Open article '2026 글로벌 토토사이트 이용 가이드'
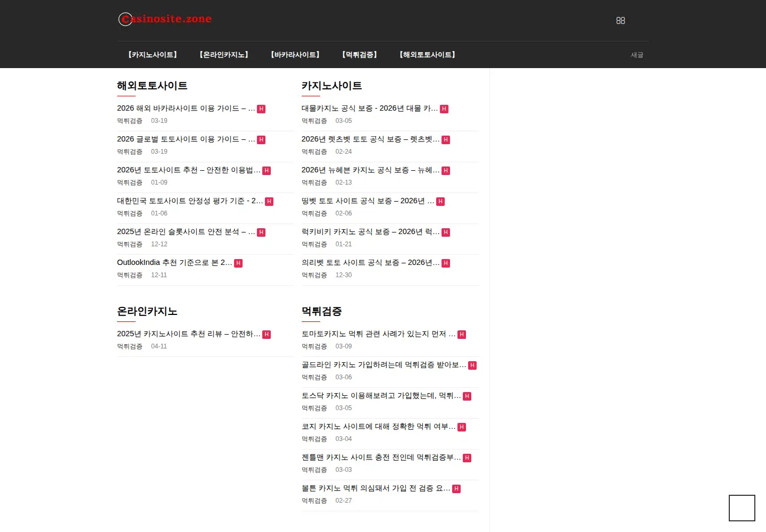Viewport: 766px width, 532px height. coord(186,139)
